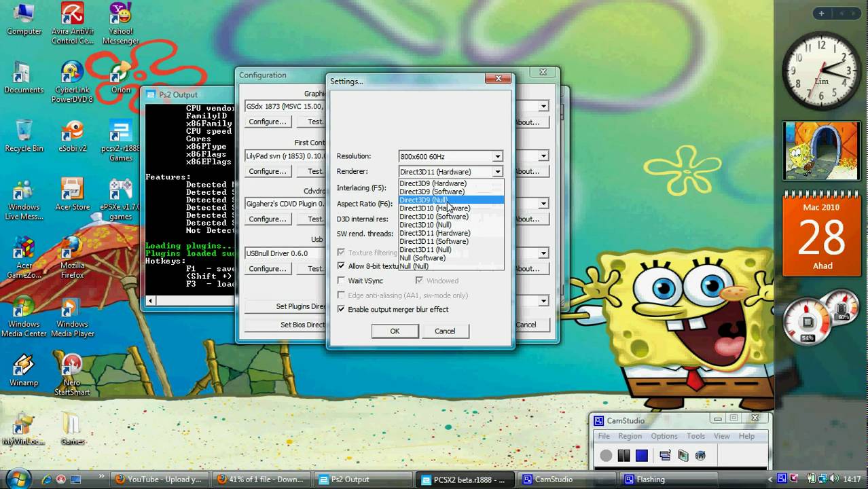
Task: Open CamStudio Region menu
Action: pos(630,436)
